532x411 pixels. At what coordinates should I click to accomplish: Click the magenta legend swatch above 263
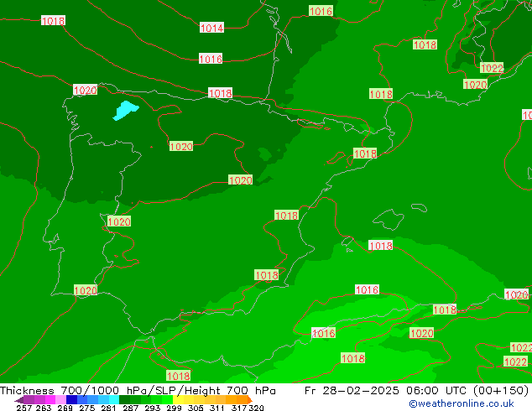(x=50, y=399)
